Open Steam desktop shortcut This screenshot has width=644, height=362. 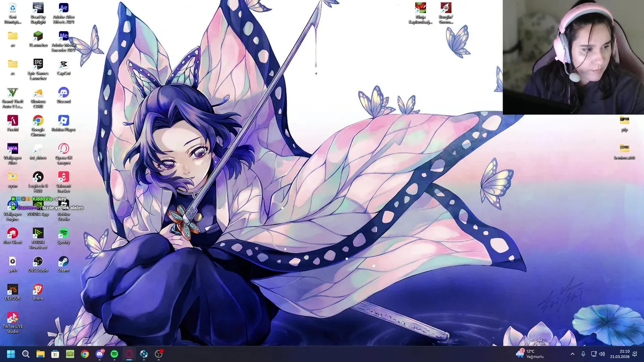(63, 264)
